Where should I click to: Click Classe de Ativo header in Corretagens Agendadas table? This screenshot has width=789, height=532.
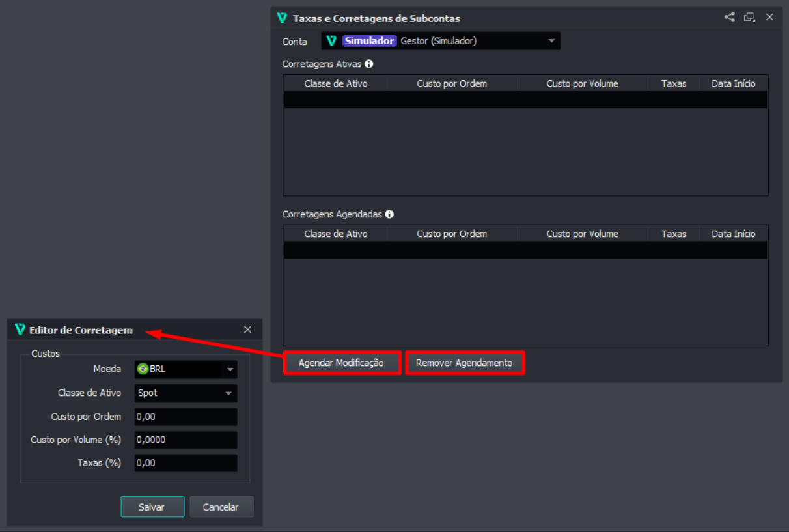[335, 234]
